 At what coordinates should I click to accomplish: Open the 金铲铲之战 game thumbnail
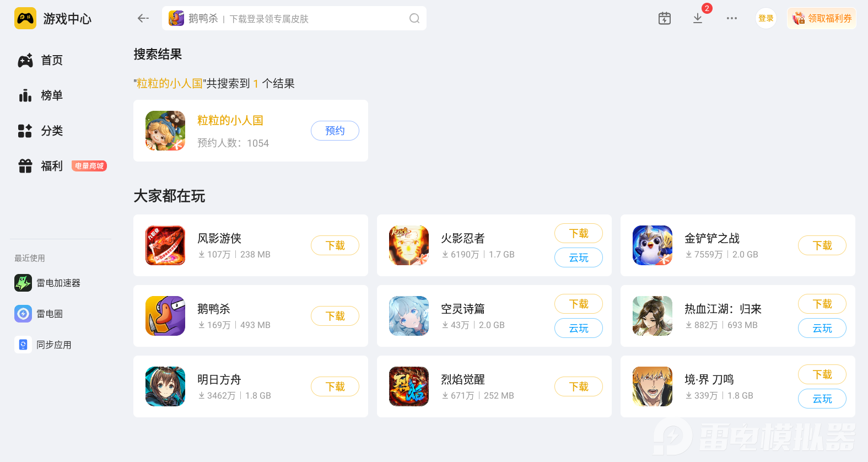tap(653, 245)
